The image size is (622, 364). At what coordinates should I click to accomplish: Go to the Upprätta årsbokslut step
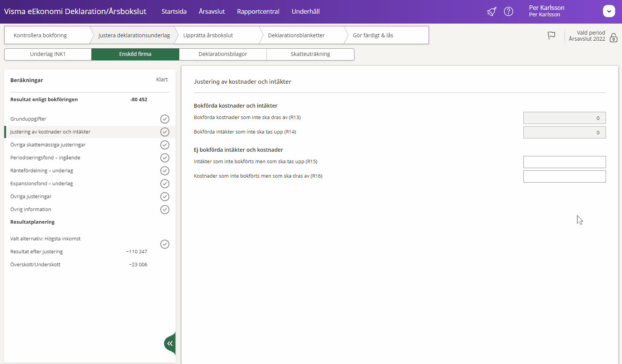coord(208,35)
